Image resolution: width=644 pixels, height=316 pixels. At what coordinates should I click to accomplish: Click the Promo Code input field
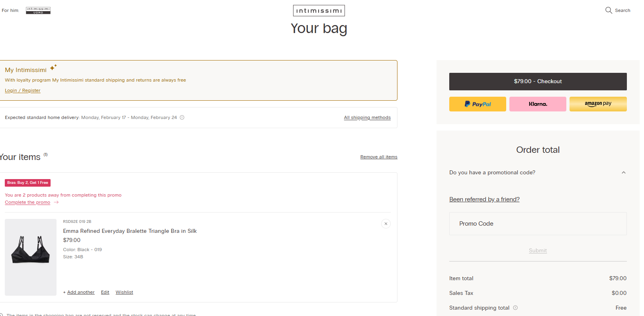(538, 223)
